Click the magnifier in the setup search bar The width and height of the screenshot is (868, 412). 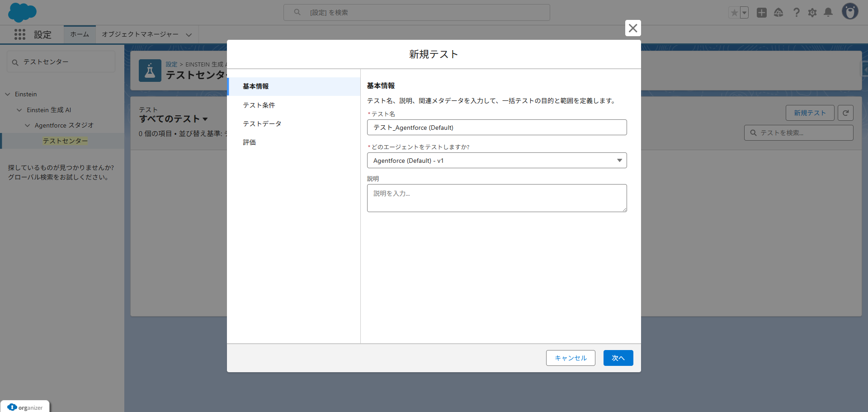click(x=297, y=12)
